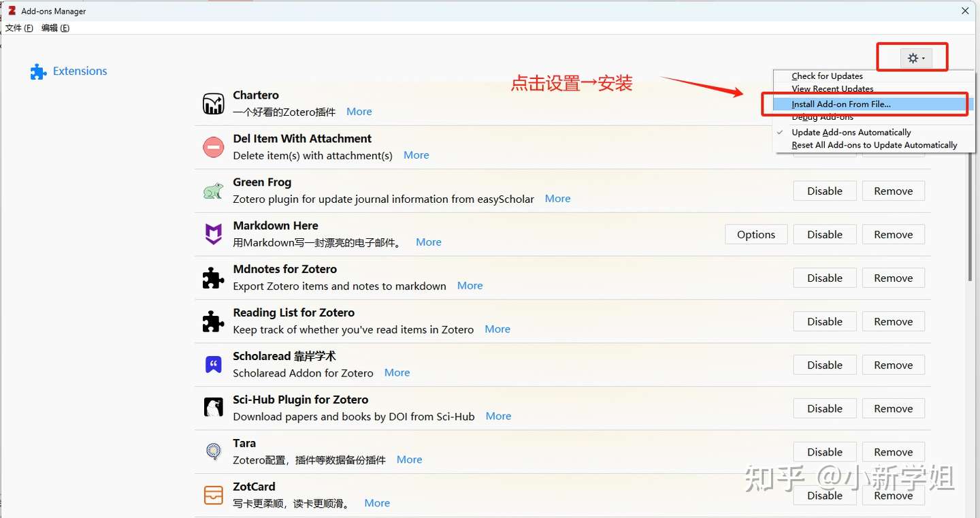This screenshot has width=980, height=518.
Task: Open More link for Del Item With Attachment
Action: [x=416, y=155]
